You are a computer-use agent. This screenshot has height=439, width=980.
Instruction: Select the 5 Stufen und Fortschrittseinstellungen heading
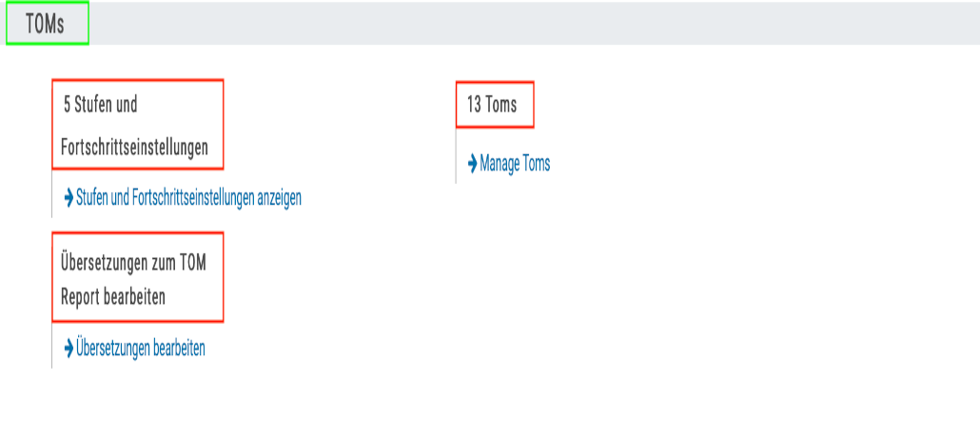137,126
